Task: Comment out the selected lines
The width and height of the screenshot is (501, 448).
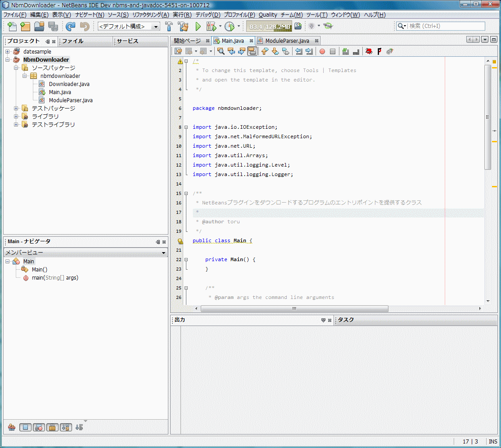Action: tap(345, 51)
